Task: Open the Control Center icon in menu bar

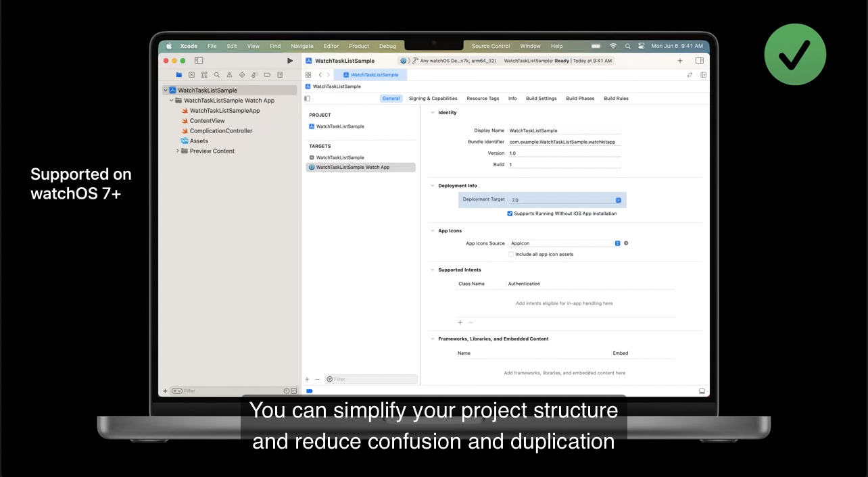Action: [641, 46]
